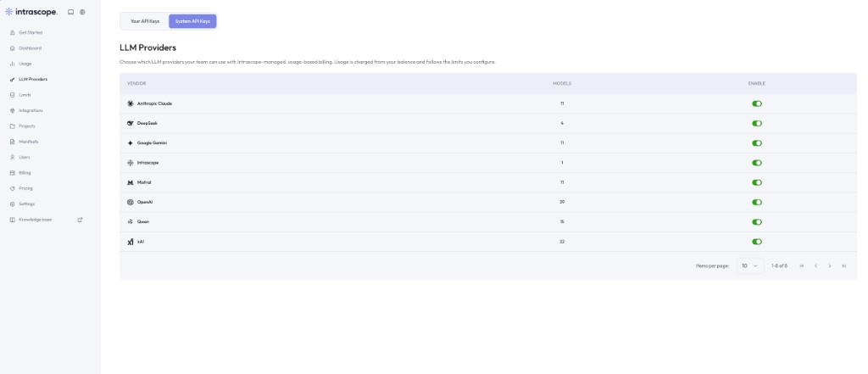The image size is (868, 374).
Task: Toggle the xAI provider switch
Action: tap(757, 242)
